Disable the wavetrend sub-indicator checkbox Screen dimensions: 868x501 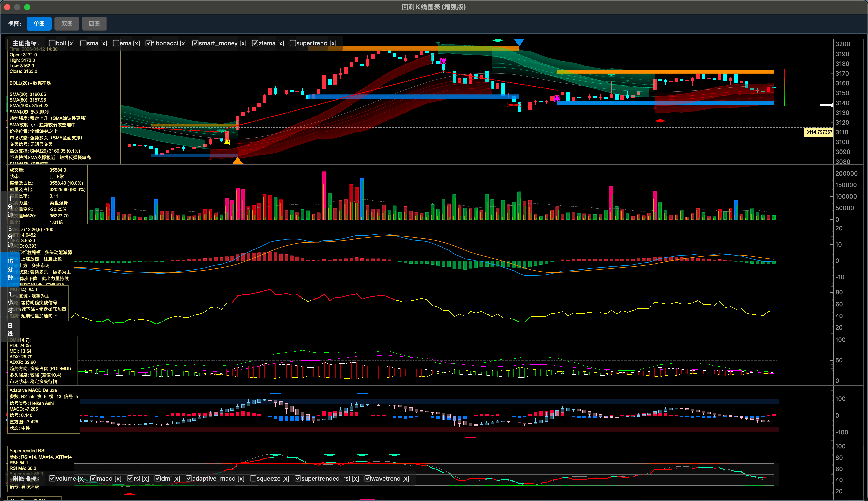click(x=368, y=479)
